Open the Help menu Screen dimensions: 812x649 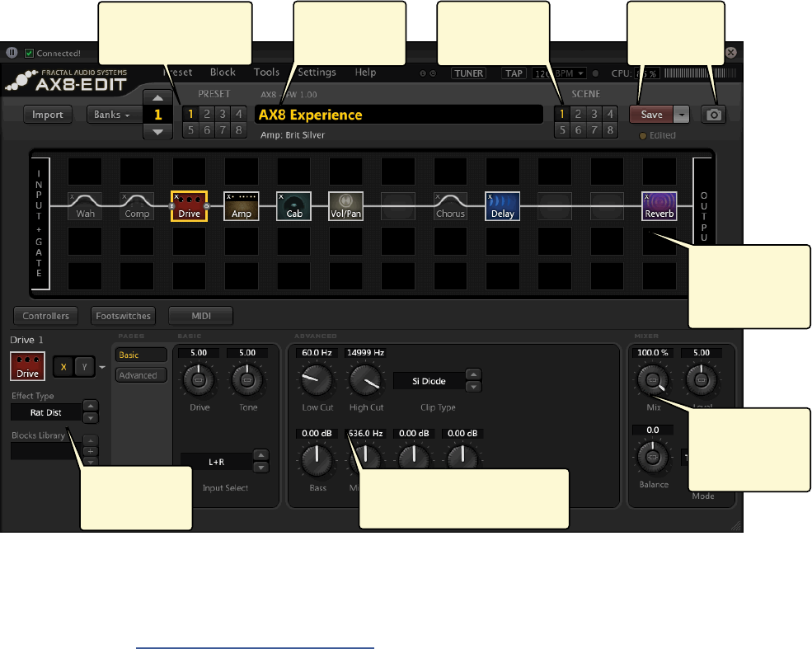[365, 72]
